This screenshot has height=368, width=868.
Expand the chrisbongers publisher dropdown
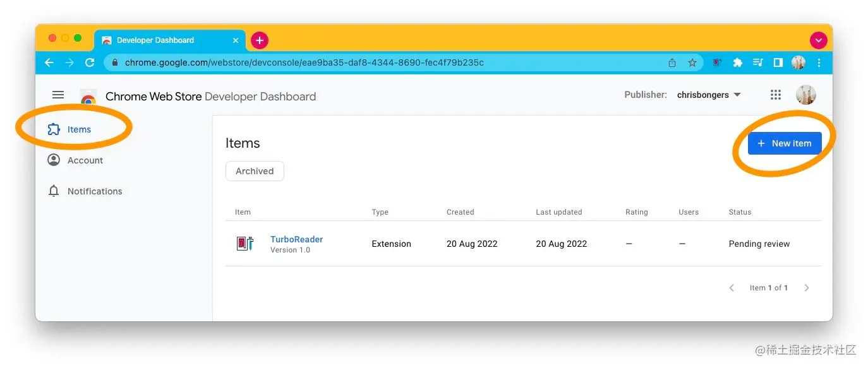point(709,95)
